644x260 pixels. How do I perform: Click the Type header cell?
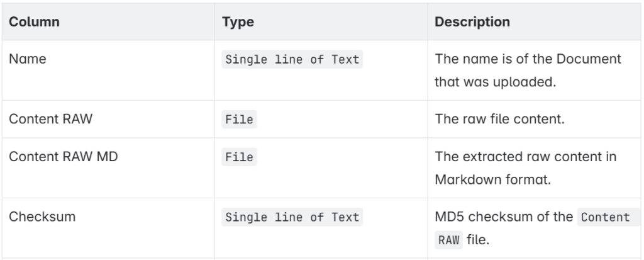pyautogui.click(x=321, y=22)
